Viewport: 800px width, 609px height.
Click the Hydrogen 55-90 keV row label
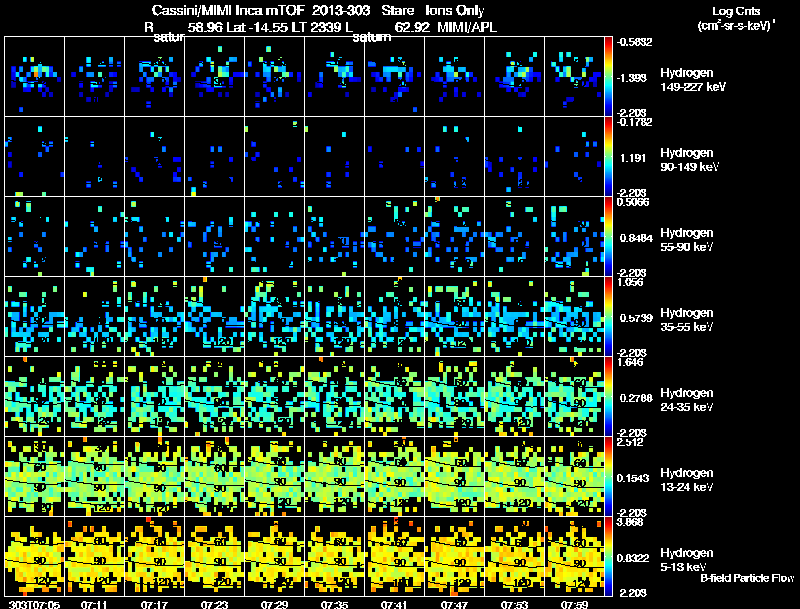(687, 240)
